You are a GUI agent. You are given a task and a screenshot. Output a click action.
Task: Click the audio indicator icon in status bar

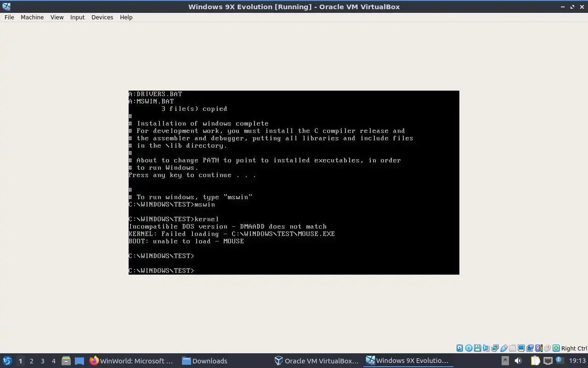pyautogui.click(x=486, y=348)
